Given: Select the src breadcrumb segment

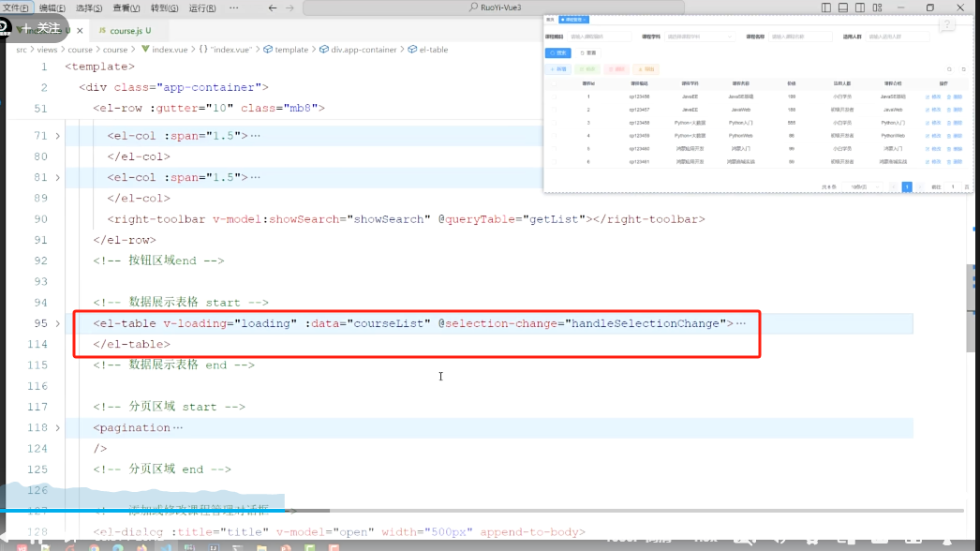Looking at the screenshot, I should [22, 50].
